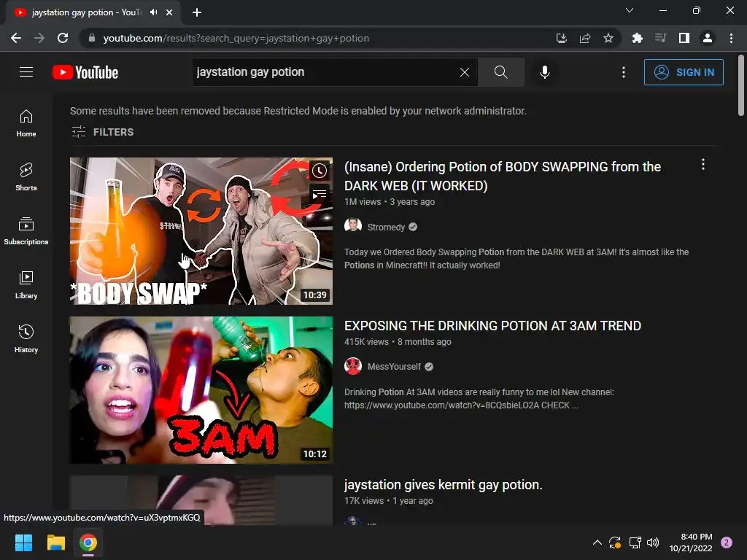Add Body Swap video to queue
747x560 pixels.
[x=320, y=194]
